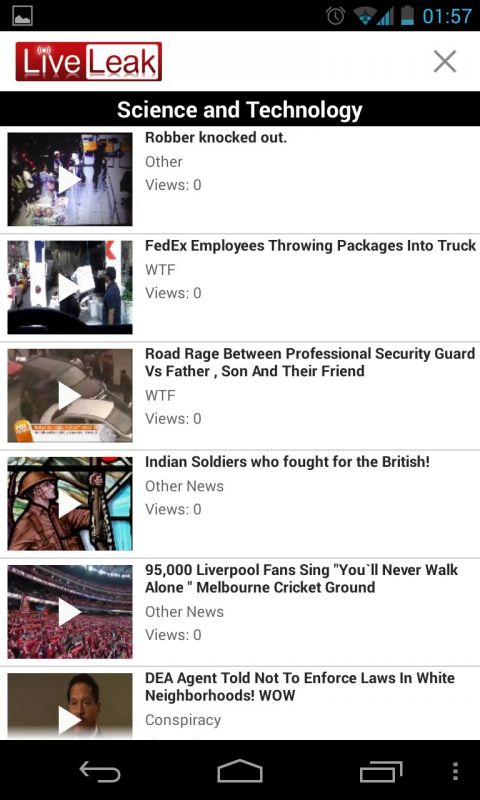Play the Road Rage video thumbnail
The width and height of the screenshot is (480, 800).
[70, 395]
